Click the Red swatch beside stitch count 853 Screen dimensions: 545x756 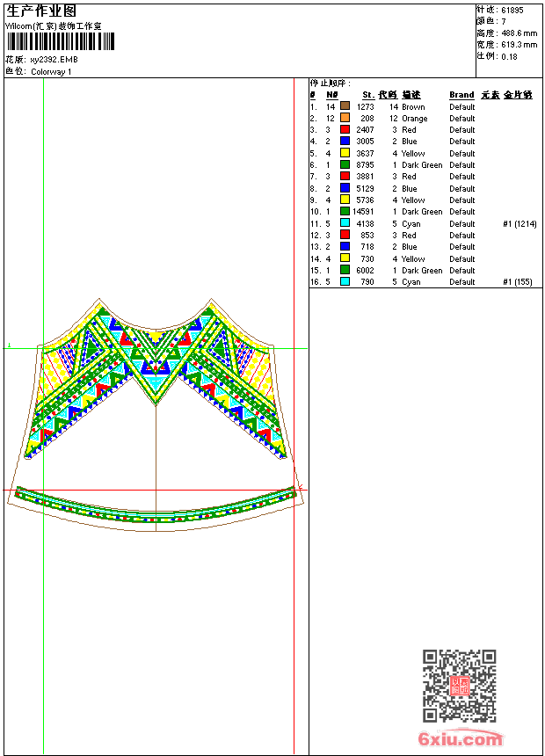(x=345, y=235)
